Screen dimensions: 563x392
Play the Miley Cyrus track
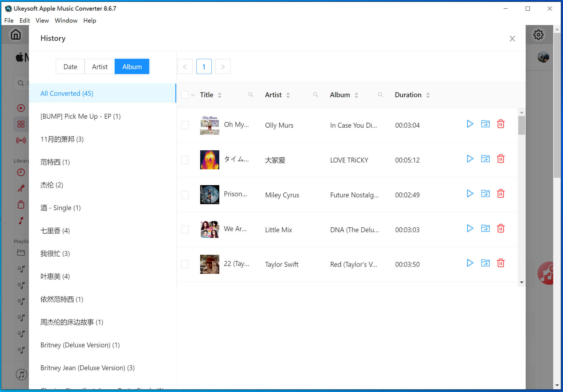(470, 194)
